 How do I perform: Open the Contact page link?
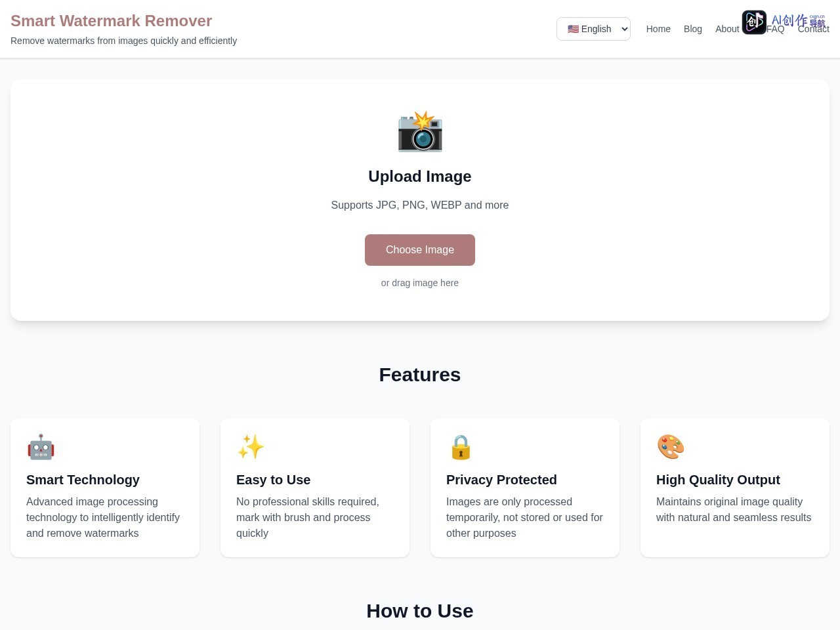[x=813, y=29]
